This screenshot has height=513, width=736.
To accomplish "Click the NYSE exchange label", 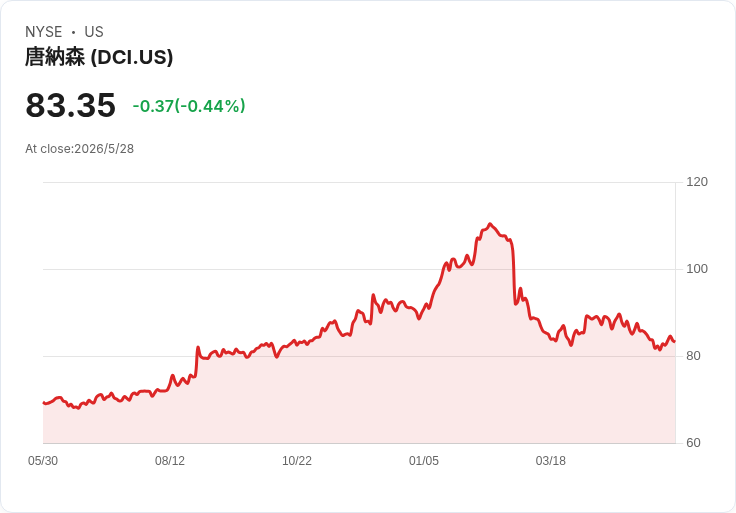I will pos(44,32).
